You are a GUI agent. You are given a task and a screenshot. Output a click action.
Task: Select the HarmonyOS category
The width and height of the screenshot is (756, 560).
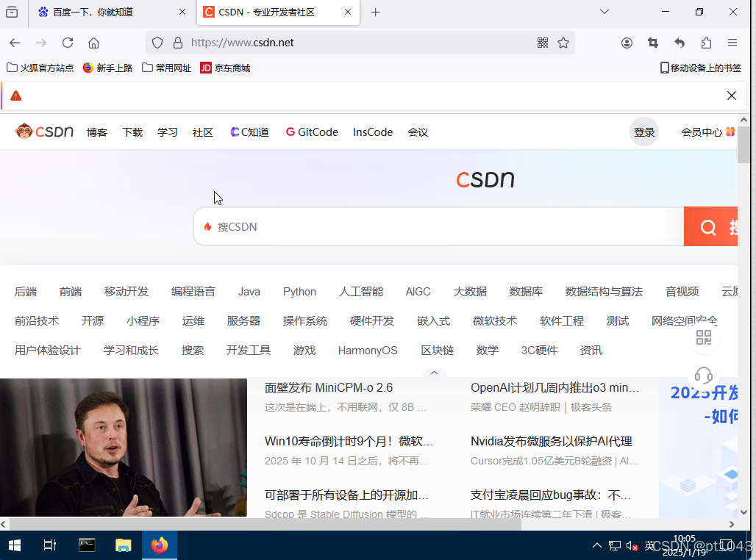click(368, 351)
